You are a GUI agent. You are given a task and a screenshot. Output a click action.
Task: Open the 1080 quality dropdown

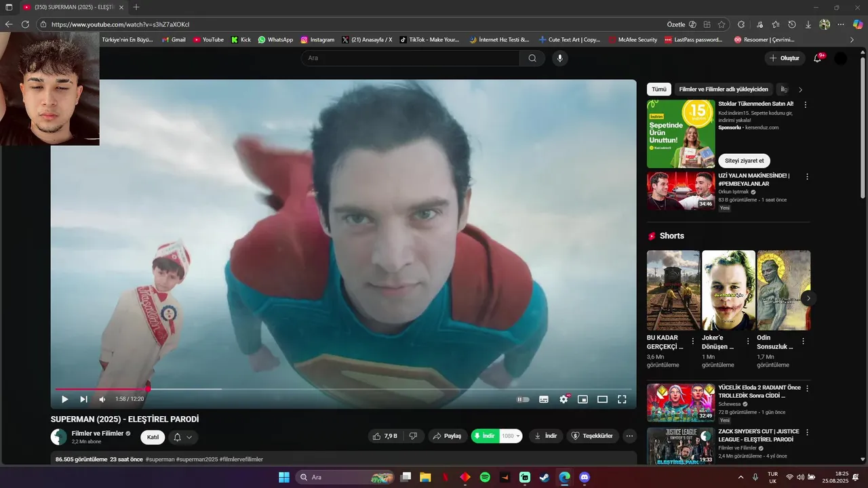tap(511, 436)
